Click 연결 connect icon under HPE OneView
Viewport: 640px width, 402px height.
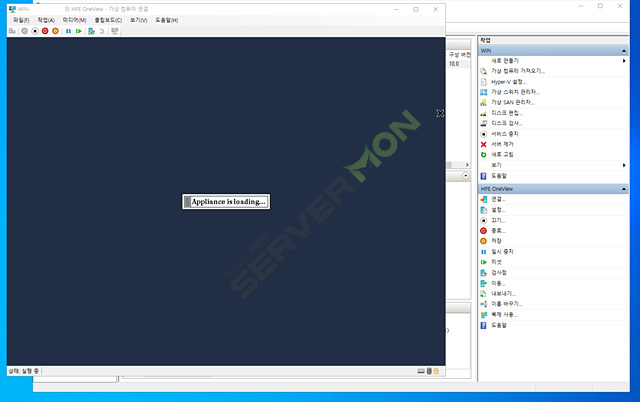[x=484, y=199]
